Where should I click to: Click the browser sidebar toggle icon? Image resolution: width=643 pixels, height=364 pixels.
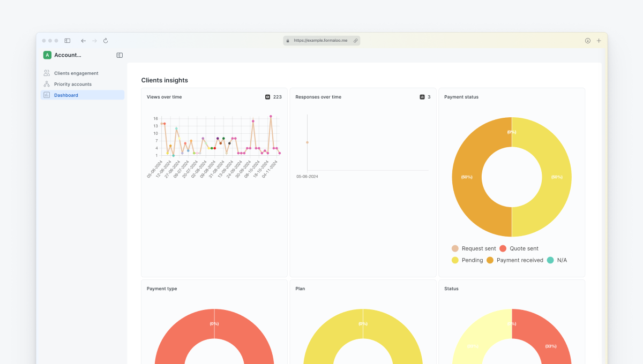(x=68, y=41)
